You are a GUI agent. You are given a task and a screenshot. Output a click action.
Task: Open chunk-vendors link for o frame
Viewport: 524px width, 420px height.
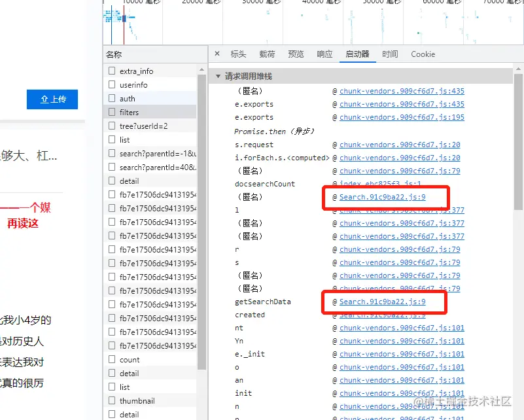[402, 367]
